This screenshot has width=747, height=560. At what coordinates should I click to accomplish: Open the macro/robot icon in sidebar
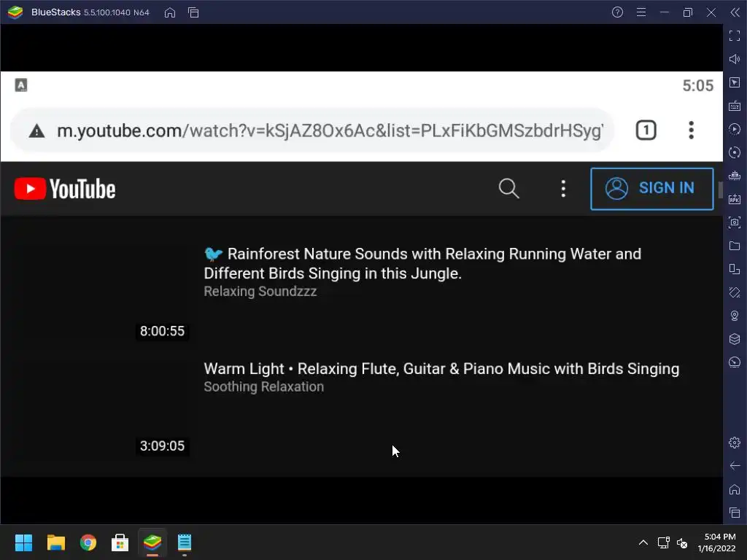tap(735, 176)
